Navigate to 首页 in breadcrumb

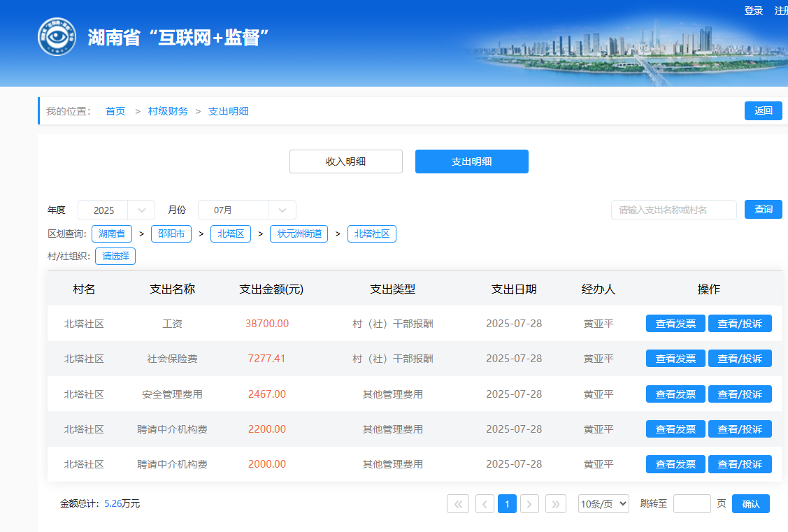[x=115, y=111]
